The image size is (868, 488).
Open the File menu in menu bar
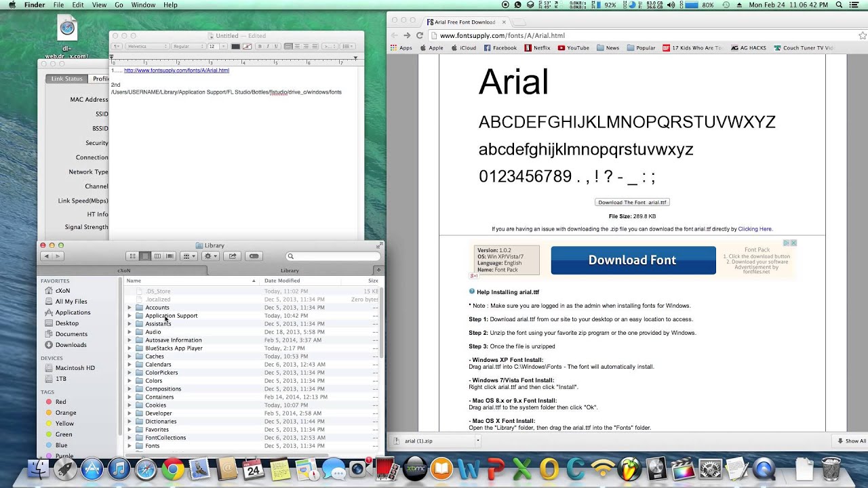pos(58,5)
